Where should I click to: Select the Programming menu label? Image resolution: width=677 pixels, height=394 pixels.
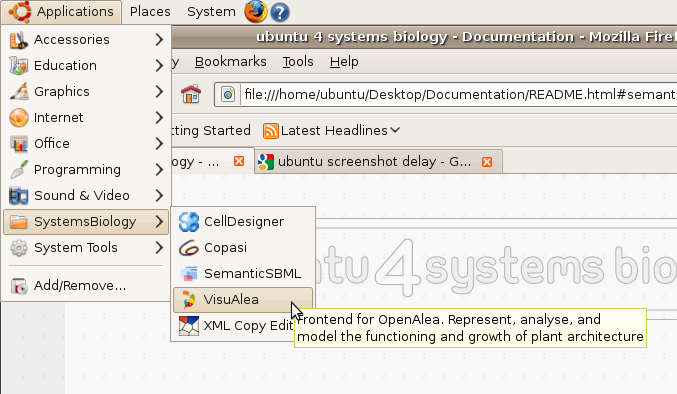[77, 170]
